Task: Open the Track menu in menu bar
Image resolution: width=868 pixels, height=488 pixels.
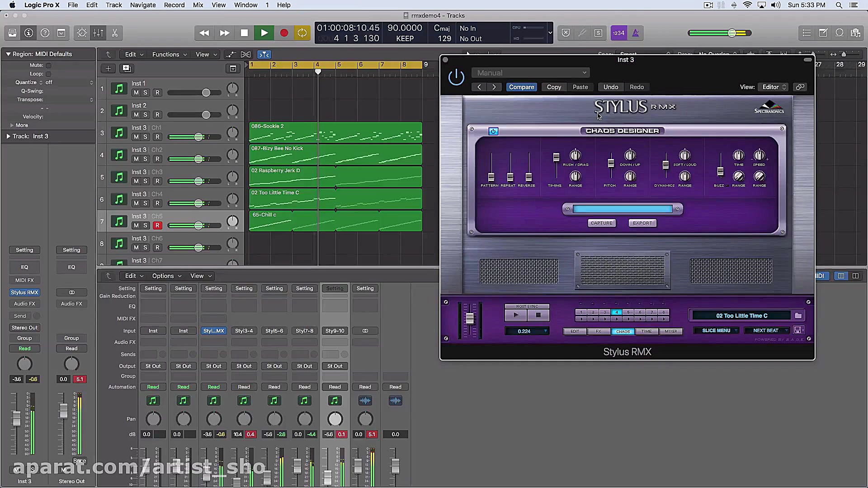Action: pos(113,5)
